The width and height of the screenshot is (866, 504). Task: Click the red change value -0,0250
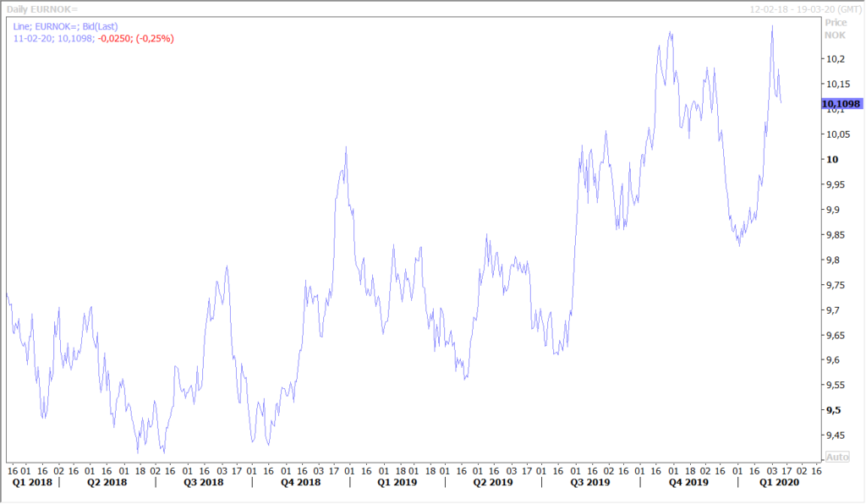click(x=115, y=39)
